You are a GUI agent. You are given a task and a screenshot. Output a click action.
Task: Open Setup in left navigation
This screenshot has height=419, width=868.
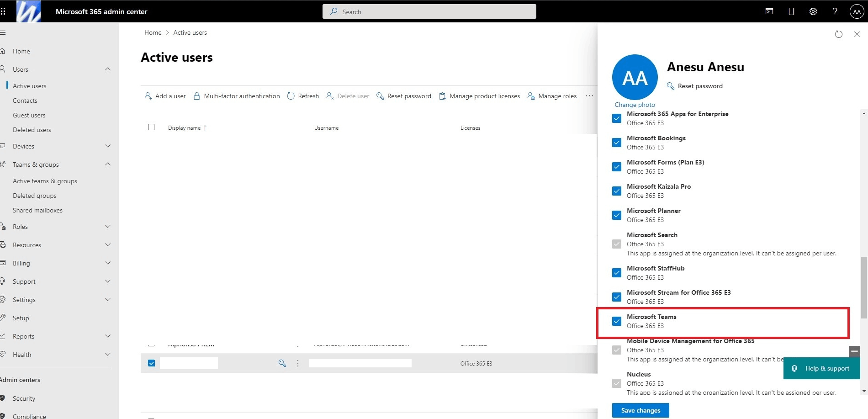(21, 318)
